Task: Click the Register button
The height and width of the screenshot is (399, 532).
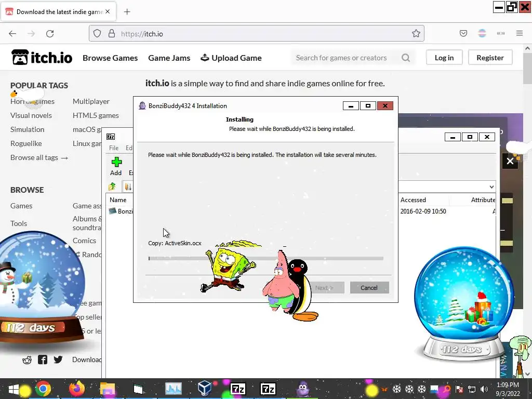Action: pos(490,58)
